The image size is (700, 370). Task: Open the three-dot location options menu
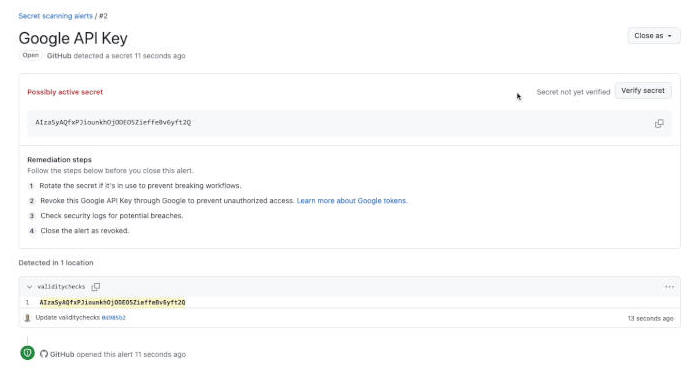pyautogui.click(x=669, y=287)
